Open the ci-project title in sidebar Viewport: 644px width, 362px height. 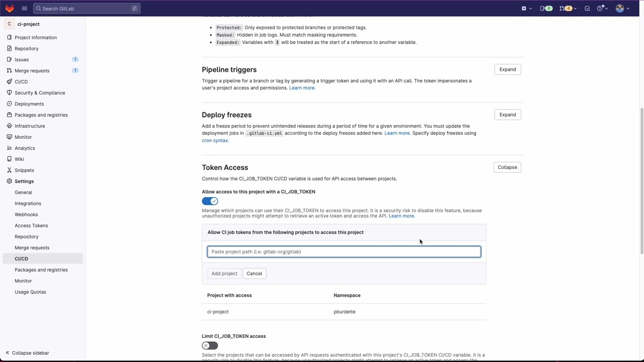tap(28, 24)
